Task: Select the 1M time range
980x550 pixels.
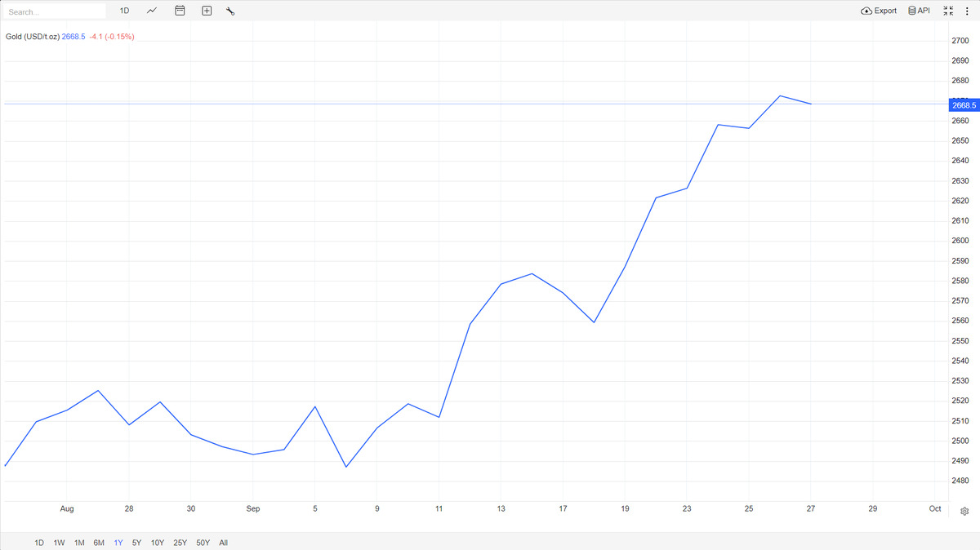Action: point(79,543)
